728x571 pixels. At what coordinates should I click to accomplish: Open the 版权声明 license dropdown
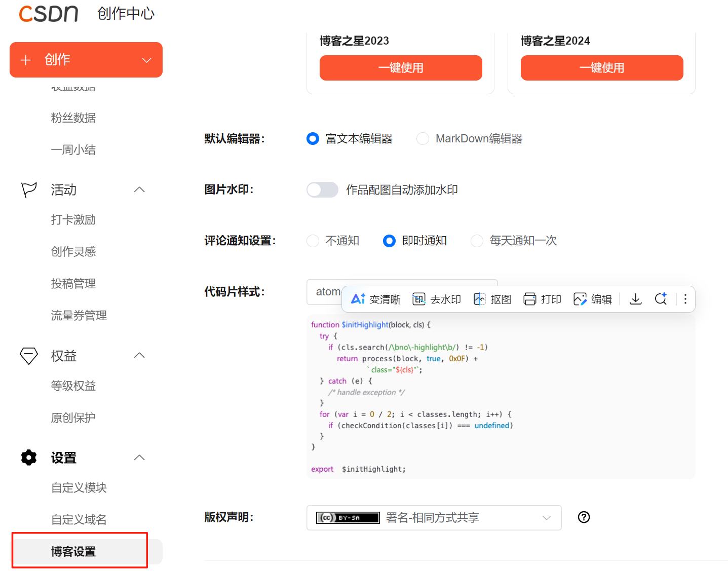(x=546, y=518)
